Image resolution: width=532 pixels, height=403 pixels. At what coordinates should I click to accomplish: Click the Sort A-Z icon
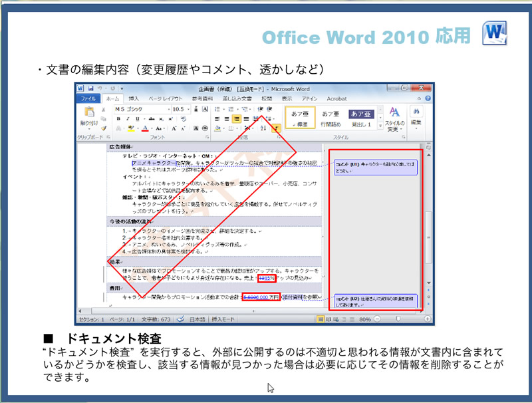point(263,128)
